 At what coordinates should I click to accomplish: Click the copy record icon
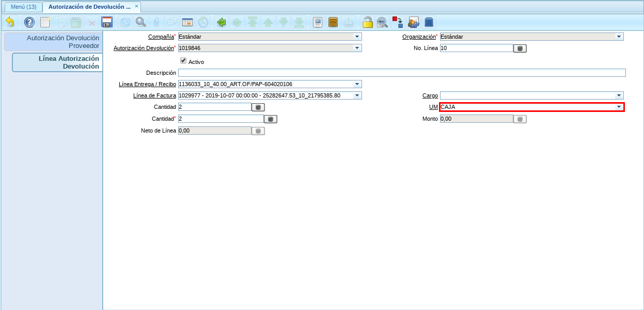[x=61, y=22]
